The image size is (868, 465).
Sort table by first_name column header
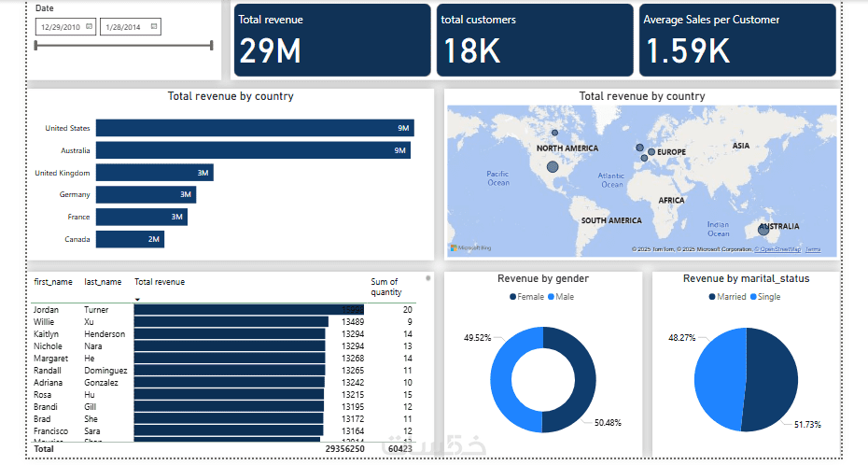point(53,282)
